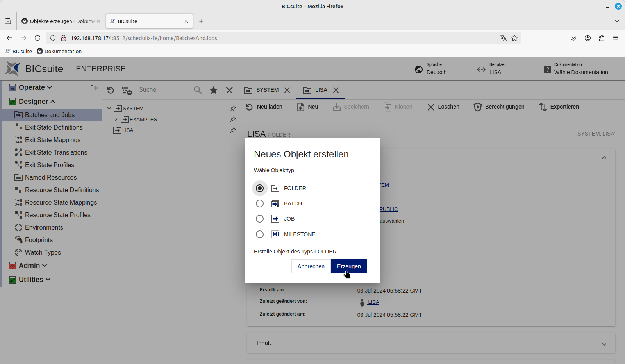Cancel the dialog with Abbrechen
Image resolution: width=625 pixels, height=364 pixels.
311,266
